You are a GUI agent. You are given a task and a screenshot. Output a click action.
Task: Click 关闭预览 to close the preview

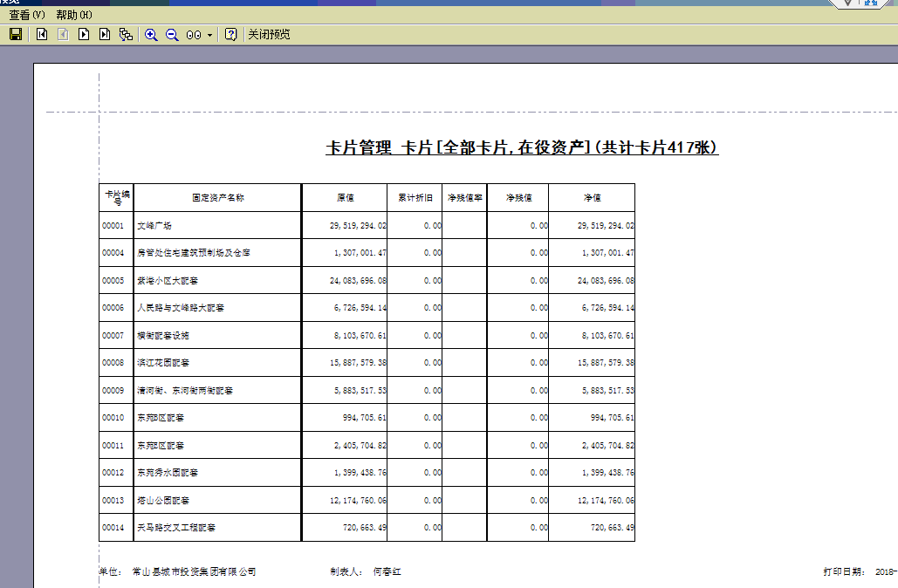[x=269, y=34]
